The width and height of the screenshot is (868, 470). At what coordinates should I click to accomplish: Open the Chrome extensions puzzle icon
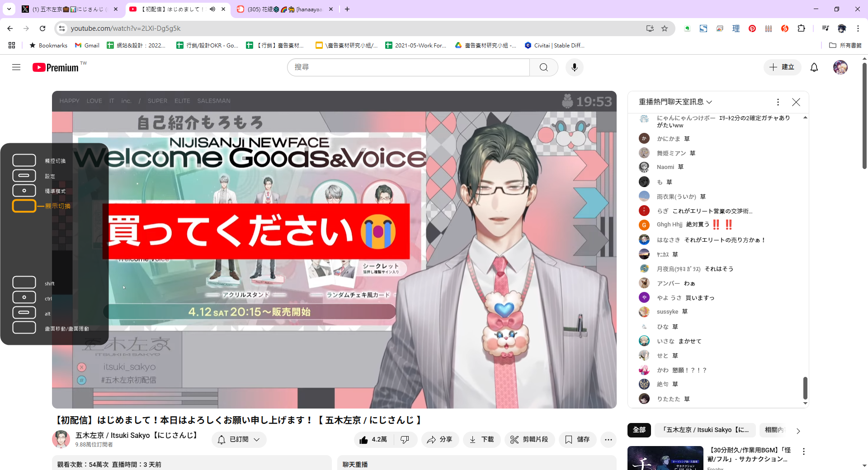pos(802,28)
